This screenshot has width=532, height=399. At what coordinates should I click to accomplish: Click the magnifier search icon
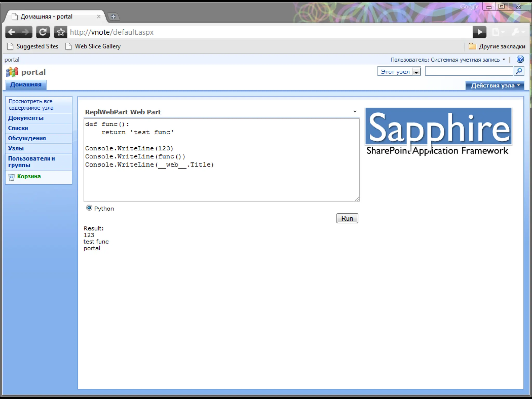519,71
